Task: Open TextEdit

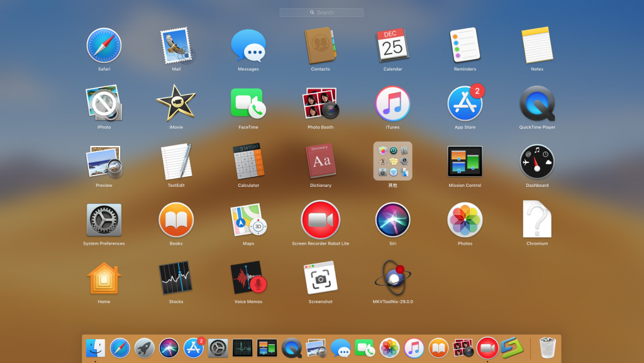Action: click(x=176, y=160)
